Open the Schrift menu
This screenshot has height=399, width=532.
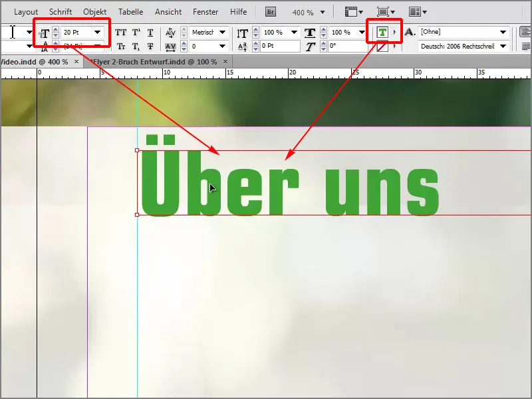click(x=61, y=12)
